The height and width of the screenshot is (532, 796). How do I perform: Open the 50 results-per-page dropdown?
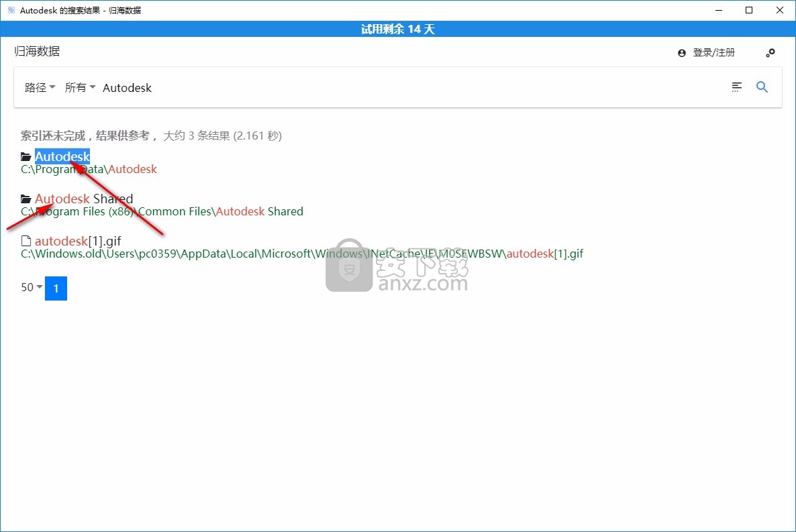pyautogui.click(x=32, y=287)
